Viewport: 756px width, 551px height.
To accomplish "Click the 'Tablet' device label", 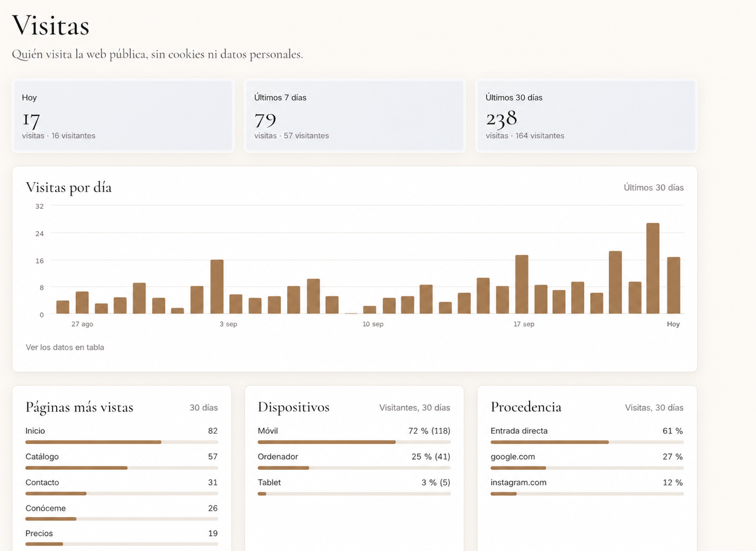I will (x=269, y=483).
